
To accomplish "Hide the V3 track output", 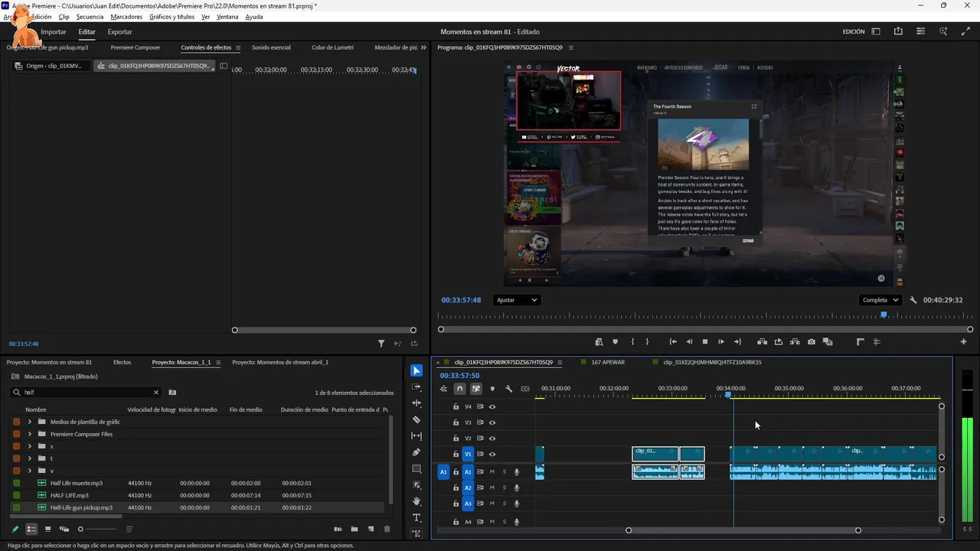I will coord(492,422).
